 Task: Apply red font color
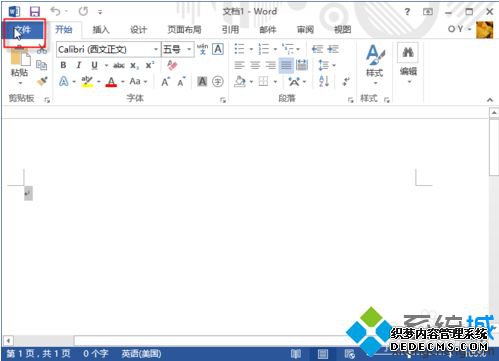[x=111, y=82]
